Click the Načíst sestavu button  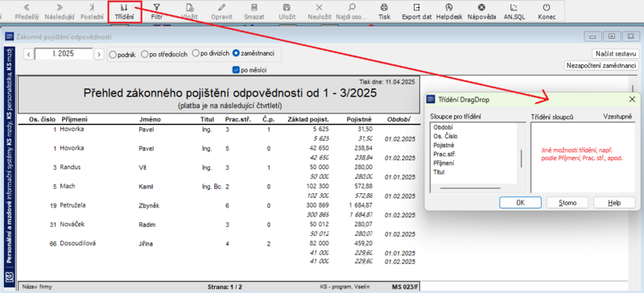[615, 54]
